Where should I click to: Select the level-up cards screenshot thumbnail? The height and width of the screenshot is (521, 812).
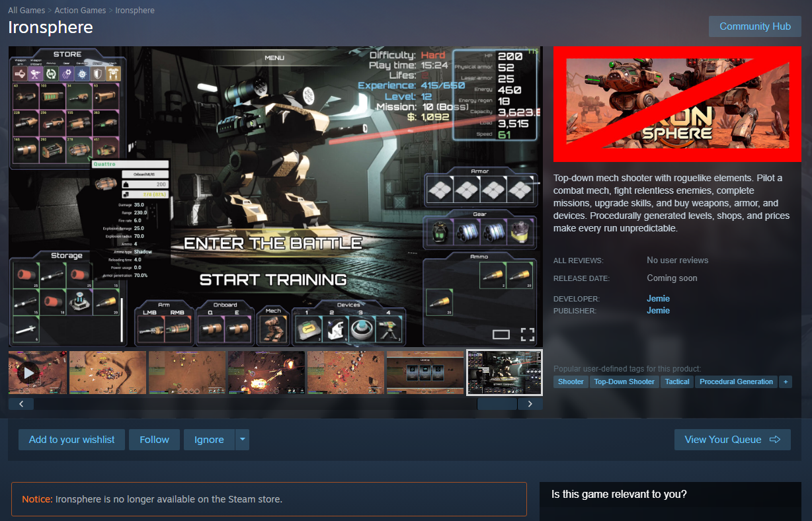pos(425,373)
